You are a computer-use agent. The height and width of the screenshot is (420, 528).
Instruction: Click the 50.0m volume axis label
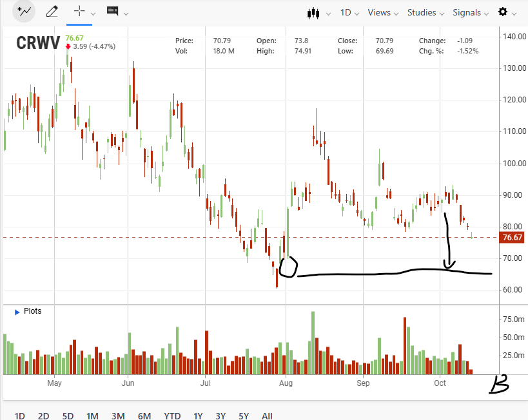click(x=514, y=337)
